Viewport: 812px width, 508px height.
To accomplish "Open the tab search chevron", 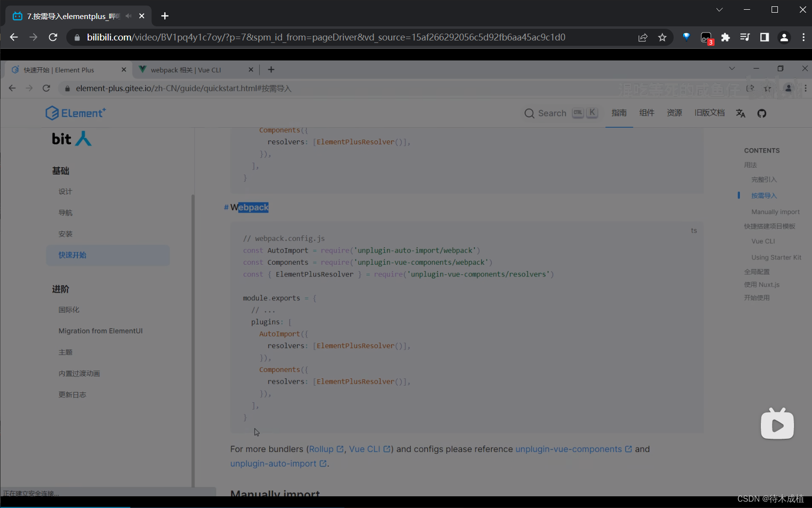I will coord(719,9).
